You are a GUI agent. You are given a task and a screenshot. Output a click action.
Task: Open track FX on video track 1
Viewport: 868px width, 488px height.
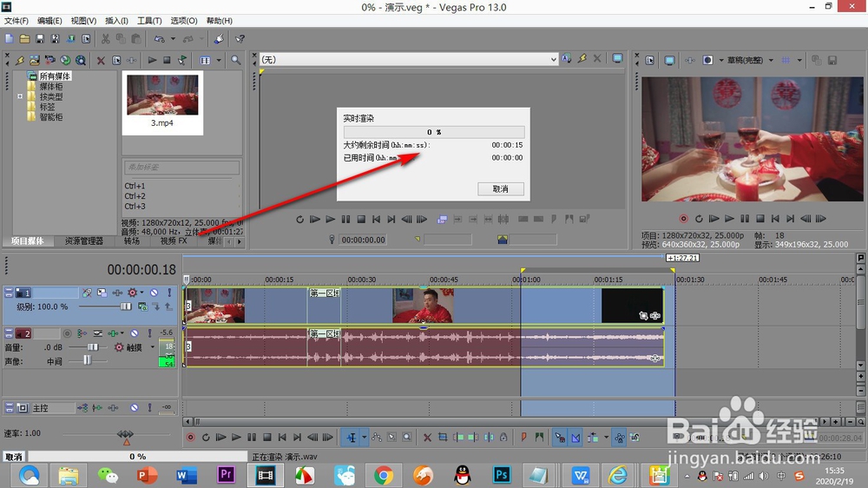[x=117, y=293]
